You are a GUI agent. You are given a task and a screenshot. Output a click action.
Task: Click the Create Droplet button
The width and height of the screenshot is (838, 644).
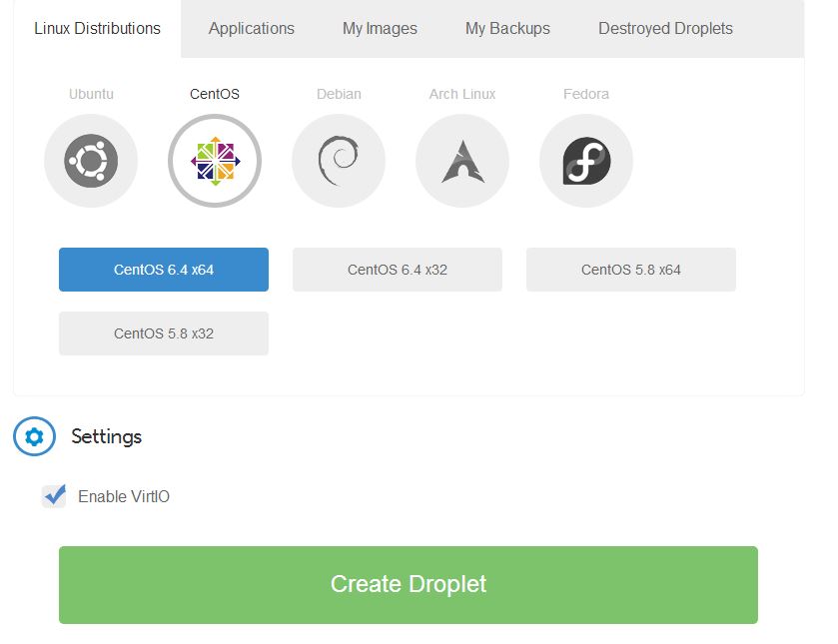(x=409, y=585)
